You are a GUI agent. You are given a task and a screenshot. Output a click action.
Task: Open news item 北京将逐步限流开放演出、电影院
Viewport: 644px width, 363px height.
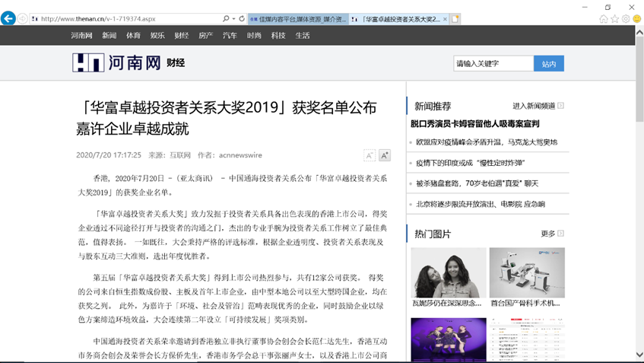coord(481,204)
